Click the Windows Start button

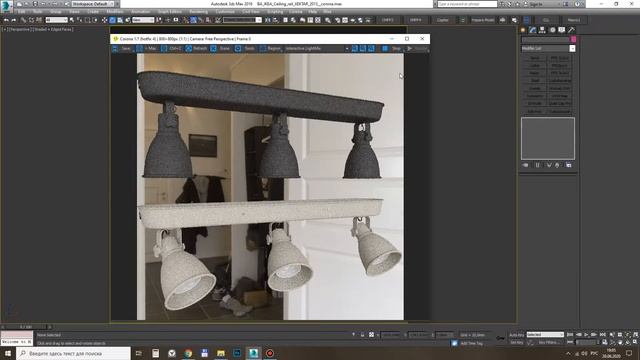[8, 353]
